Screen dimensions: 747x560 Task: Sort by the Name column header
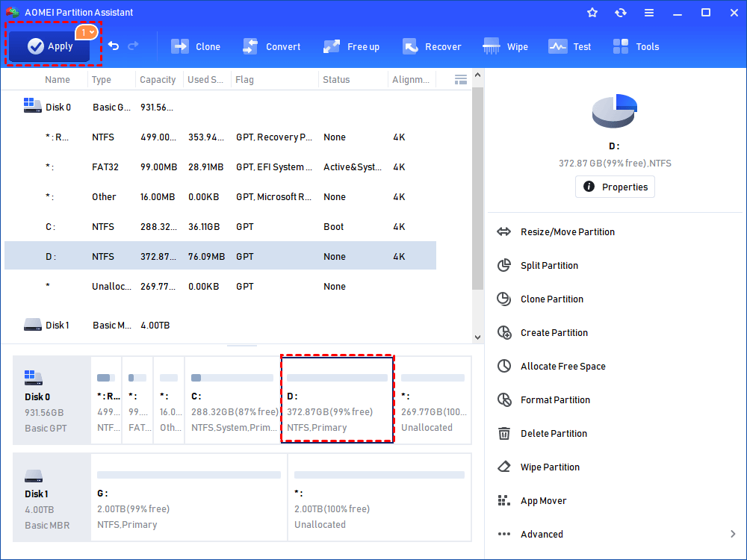[x=58, y=80]
